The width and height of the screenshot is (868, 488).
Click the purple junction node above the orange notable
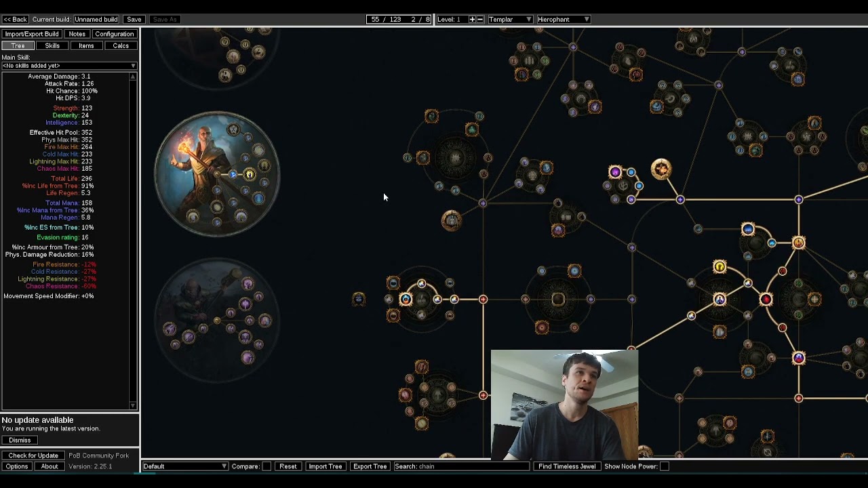(798, 199)
